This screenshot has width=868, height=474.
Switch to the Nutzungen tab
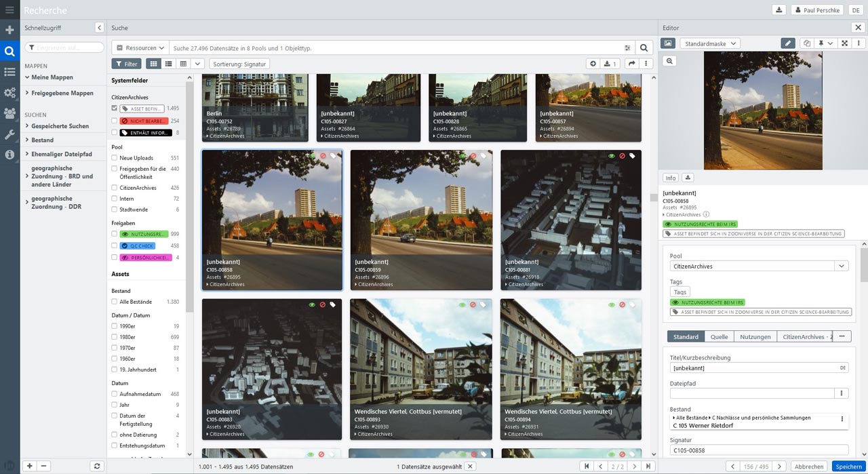tap(755, 336)
